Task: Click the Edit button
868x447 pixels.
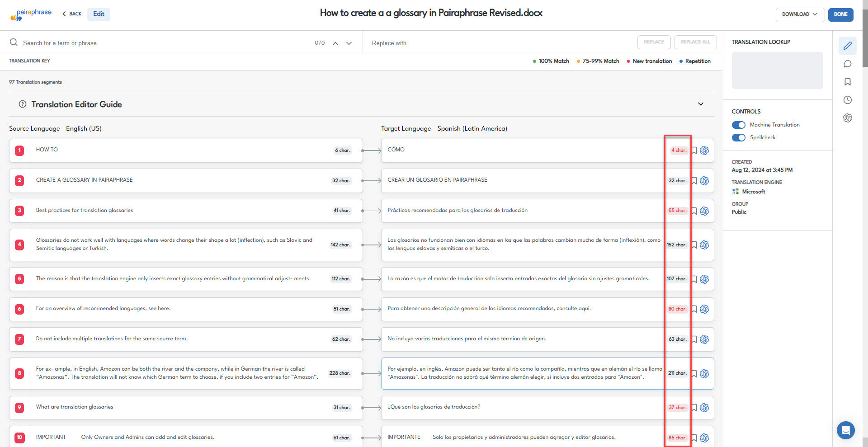Action: point(99,14)
